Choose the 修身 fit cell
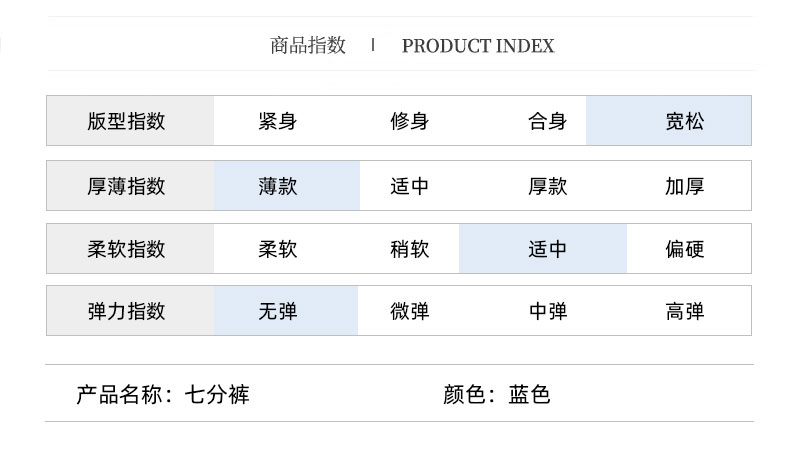The image size is (790, 457). (x=409, y=121)
